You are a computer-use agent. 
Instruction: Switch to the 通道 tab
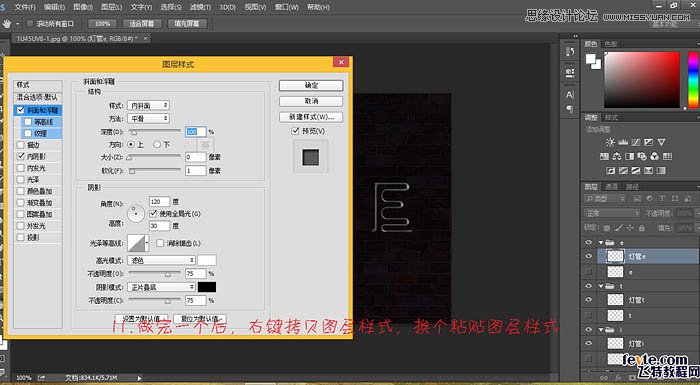[611, 187]
